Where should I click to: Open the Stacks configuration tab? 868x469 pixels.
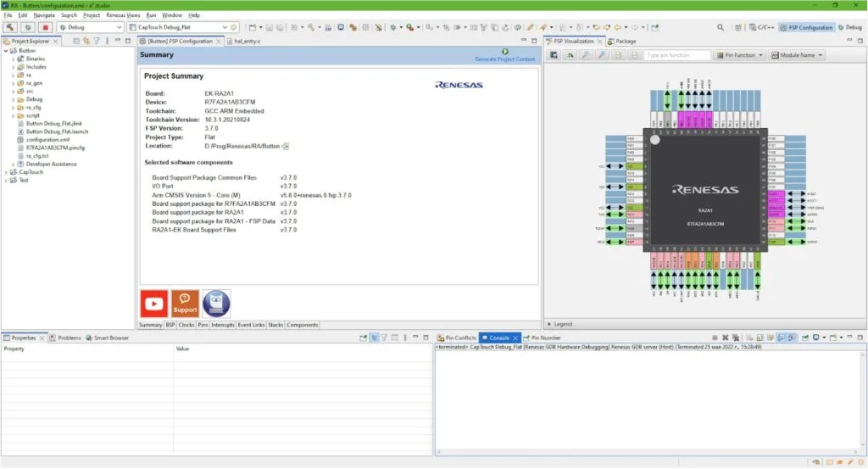[x=275, y=325]
